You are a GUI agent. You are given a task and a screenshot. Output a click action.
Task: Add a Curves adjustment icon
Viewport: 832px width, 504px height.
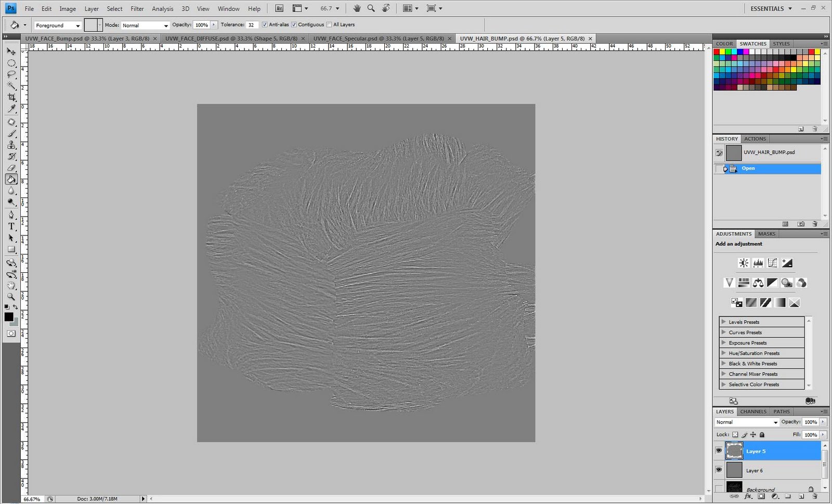pyautogui.click(x=773, y=263)
